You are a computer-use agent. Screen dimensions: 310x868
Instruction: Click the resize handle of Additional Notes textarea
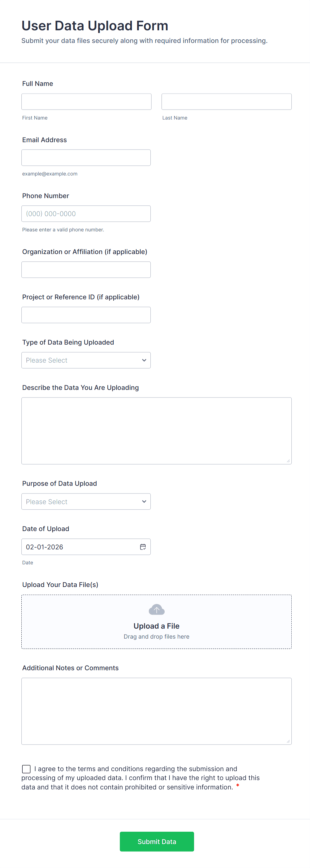point(288,741)
